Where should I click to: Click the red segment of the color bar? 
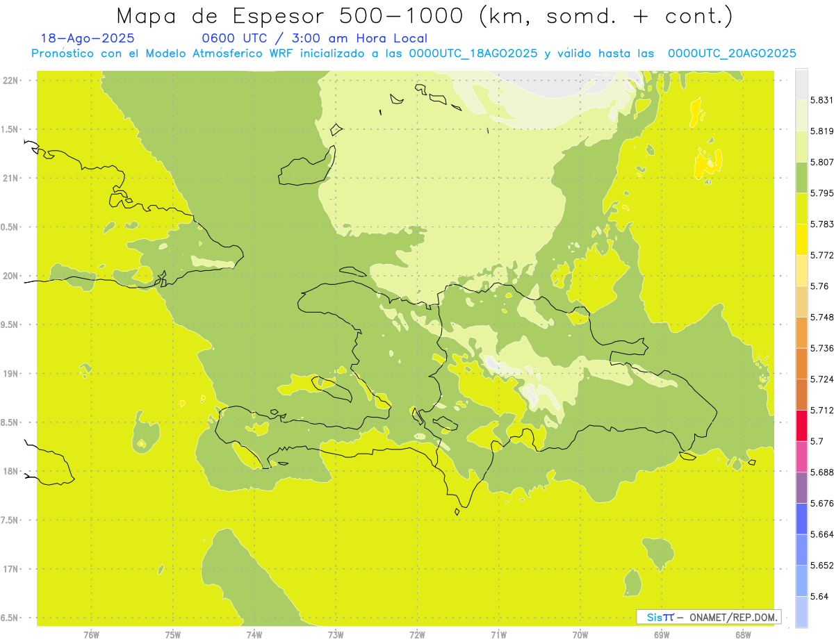[x=801, y=425]
